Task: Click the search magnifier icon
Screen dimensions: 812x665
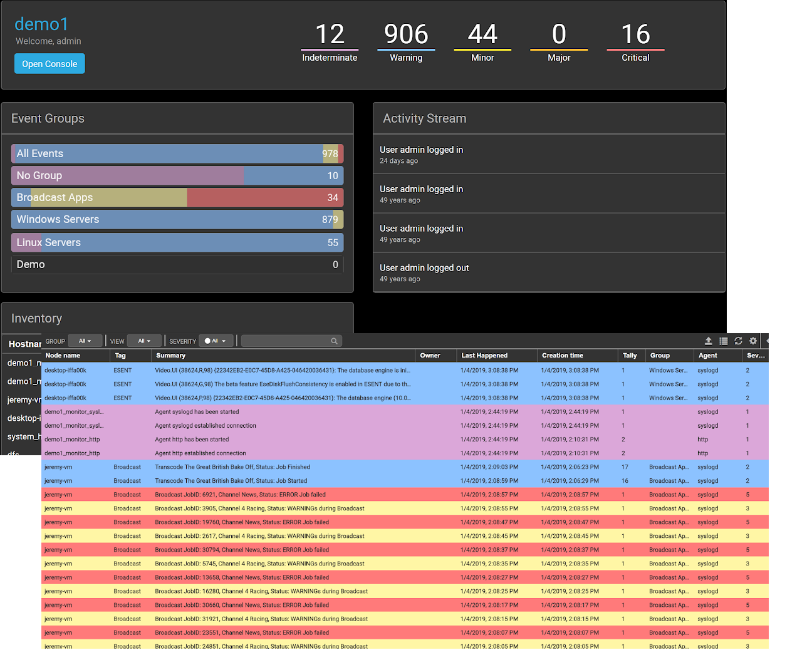Action: [x=334, y=341]
